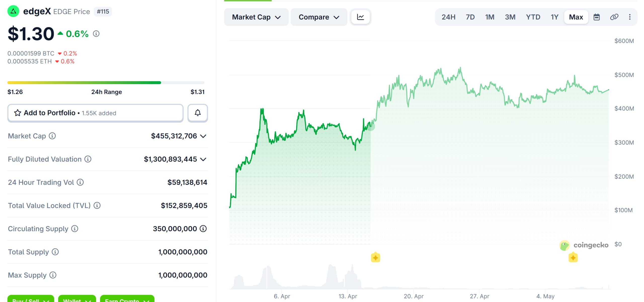Select the Max time range
Screen dimensions: 644x302
click(x=576, y=17)
